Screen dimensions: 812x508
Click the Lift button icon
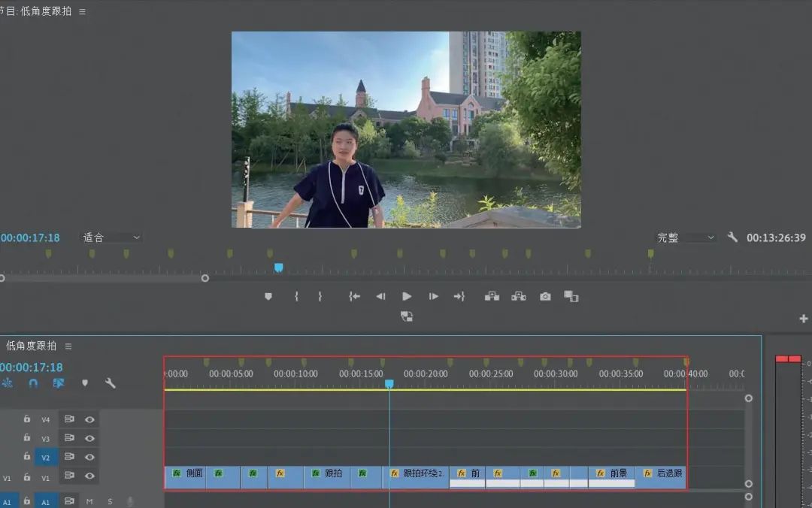coord(492,296)
